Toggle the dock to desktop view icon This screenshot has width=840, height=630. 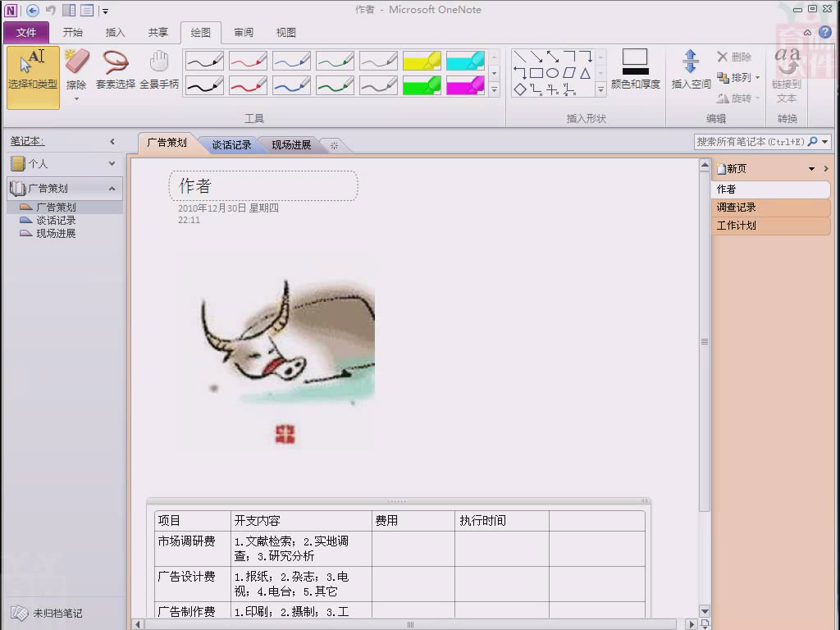pos(69,10)
